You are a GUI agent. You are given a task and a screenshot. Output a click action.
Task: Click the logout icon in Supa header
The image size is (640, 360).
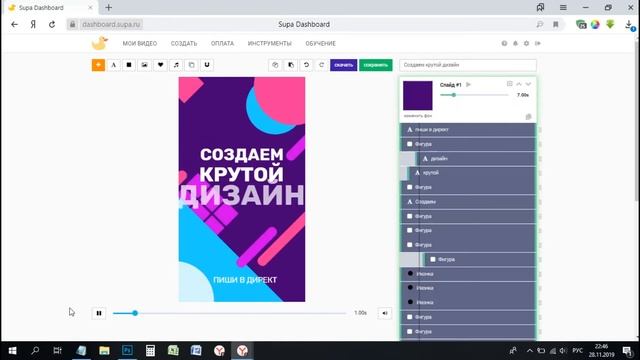coord(538,43)
